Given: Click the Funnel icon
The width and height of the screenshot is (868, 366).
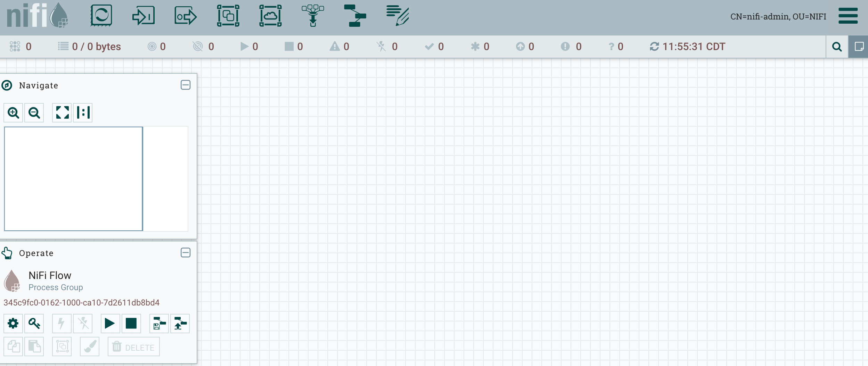Looking at the screenshot, I should tap(313, 16).
